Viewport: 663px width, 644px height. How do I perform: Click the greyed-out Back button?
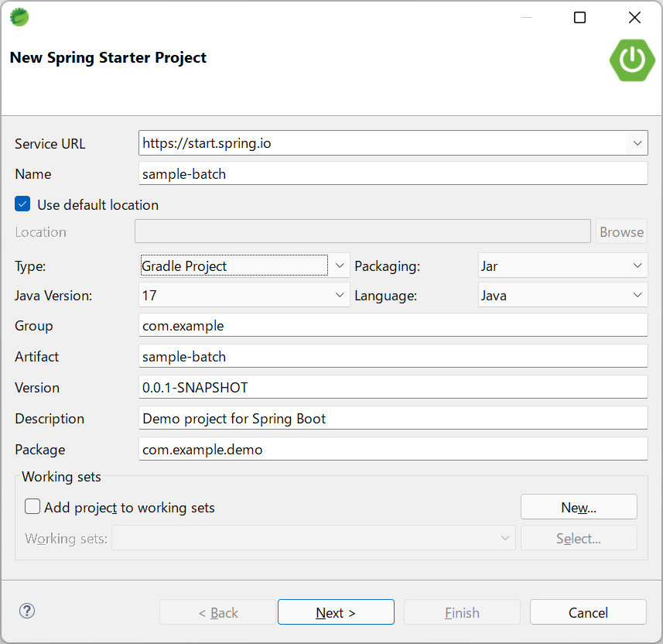(x=217, y=611)
